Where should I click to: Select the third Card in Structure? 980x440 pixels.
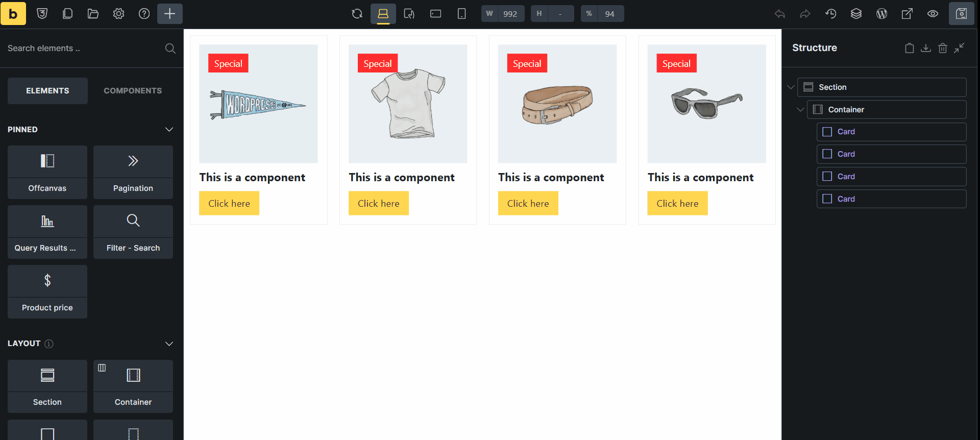coord(892,177)
